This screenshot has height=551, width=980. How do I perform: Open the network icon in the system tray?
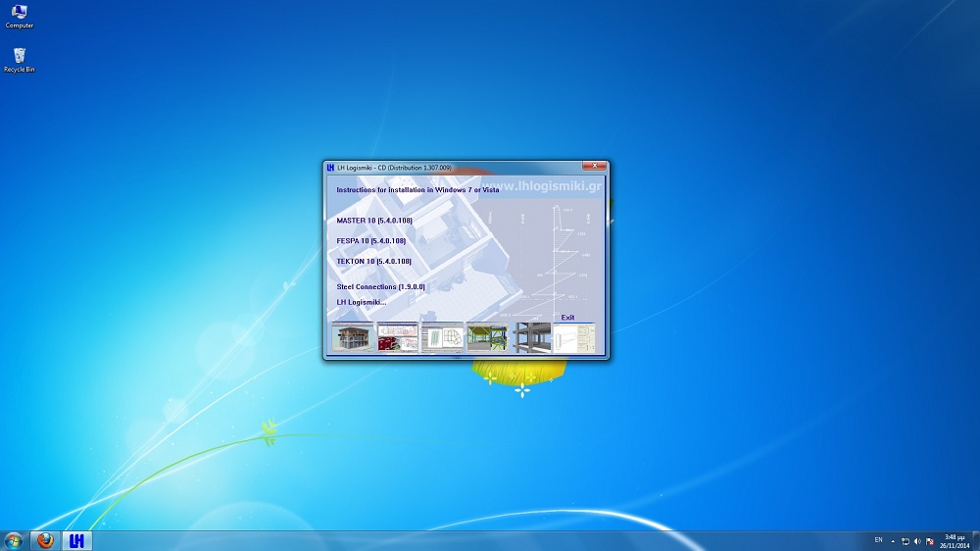pyautogui.click(x=905, y=541)
